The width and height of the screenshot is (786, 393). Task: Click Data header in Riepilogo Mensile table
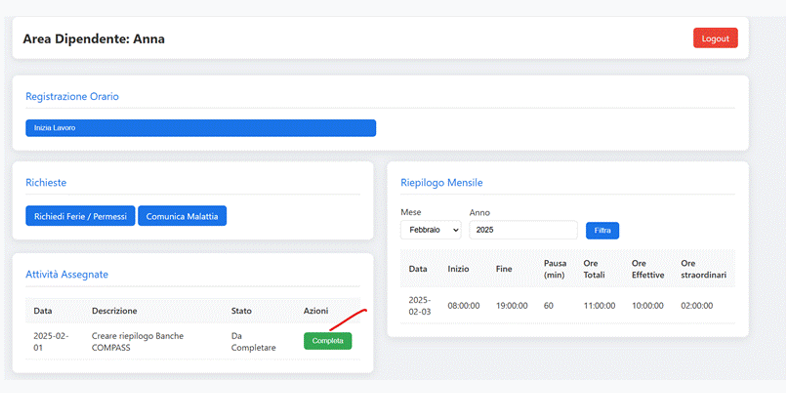pos(418,269)
